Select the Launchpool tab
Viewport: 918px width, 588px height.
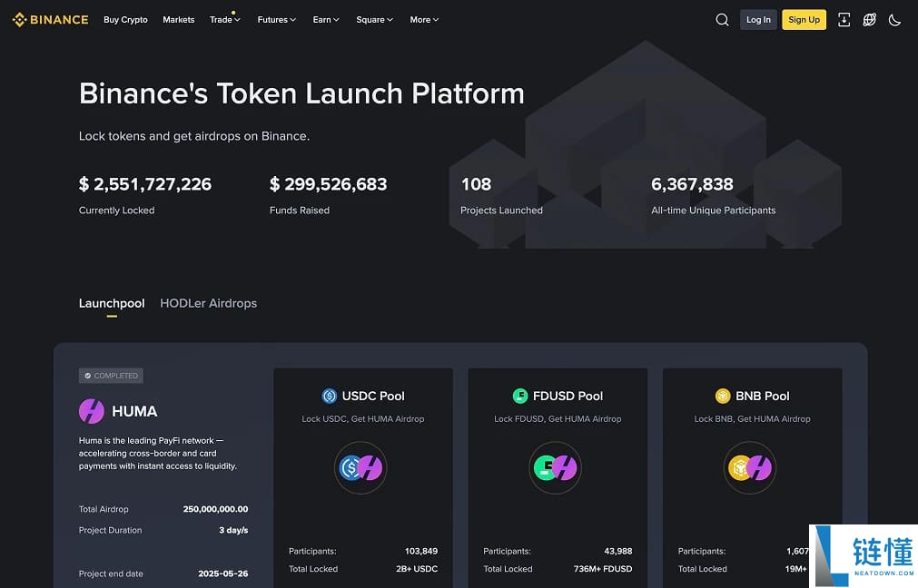[112, 303]
